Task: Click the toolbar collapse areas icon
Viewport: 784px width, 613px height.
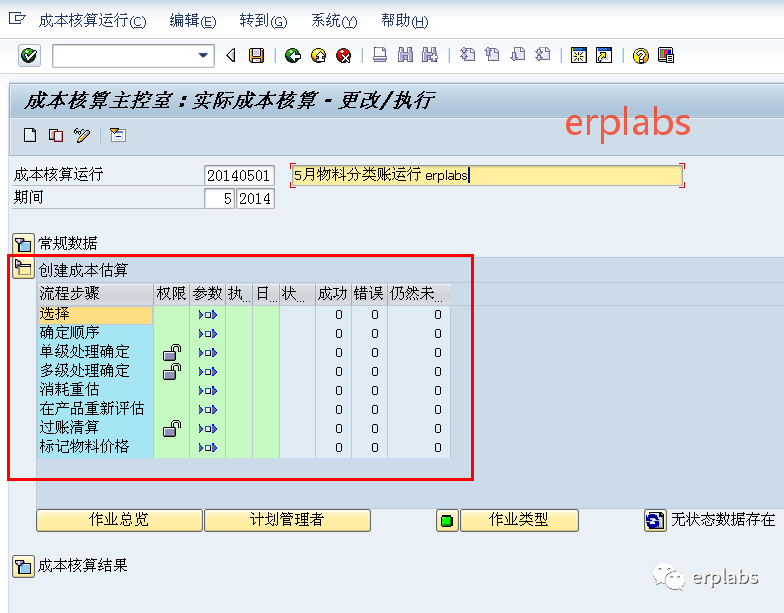Action: [x=118, y=135]
